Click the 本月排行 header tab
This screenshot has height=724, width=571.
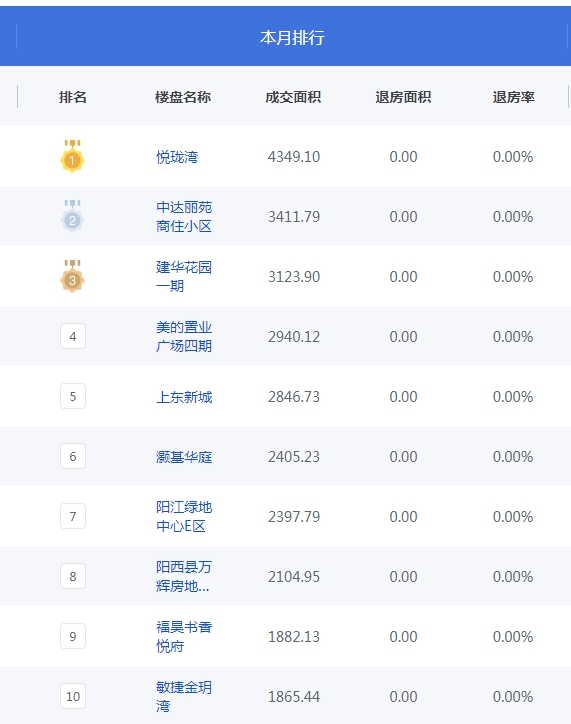click(292, 37)
